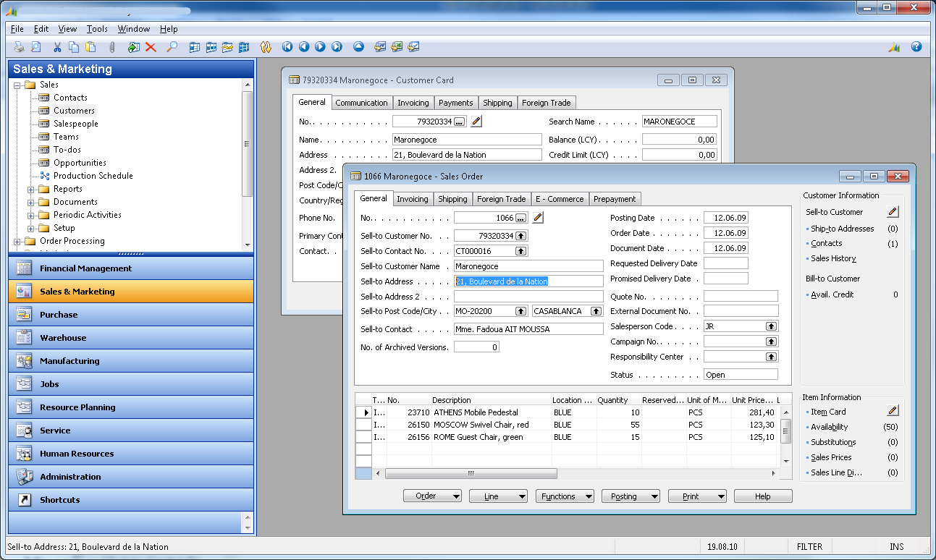Expand the Reports folder in tree

31,190
